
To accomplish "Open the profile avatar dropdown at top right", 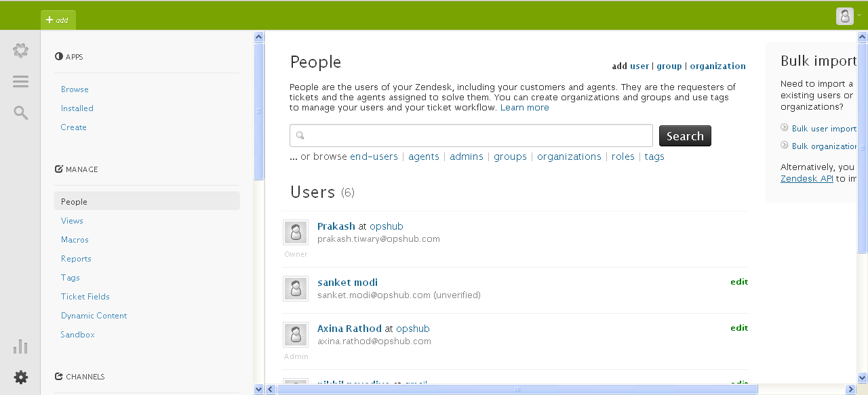I will point(846,16).
